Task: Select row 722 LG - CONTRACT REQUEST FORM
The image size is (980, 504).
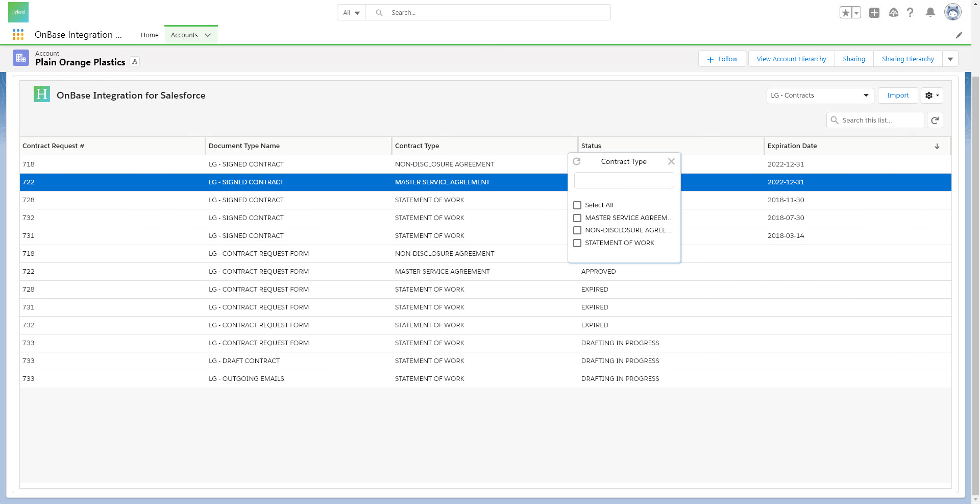Action: pos(485,272)
